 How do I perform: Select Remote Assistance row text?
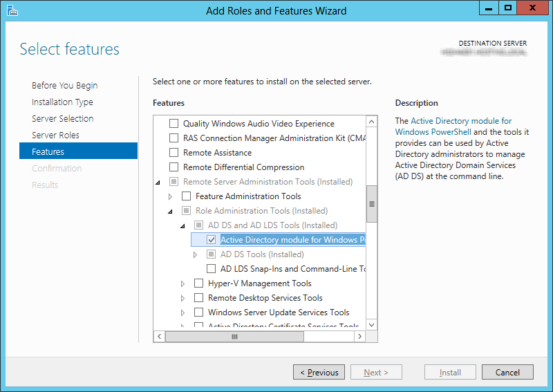click(217, 153)
